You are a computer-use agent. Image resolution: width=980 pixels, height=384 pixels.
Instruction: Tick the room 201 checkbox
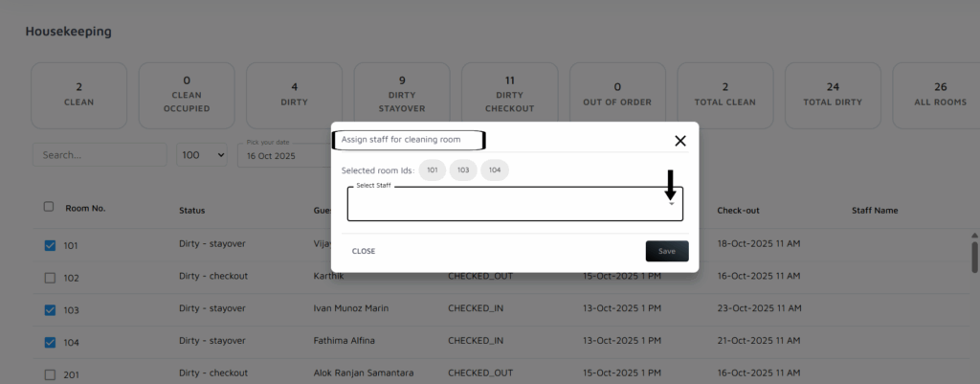click(50, 374)
